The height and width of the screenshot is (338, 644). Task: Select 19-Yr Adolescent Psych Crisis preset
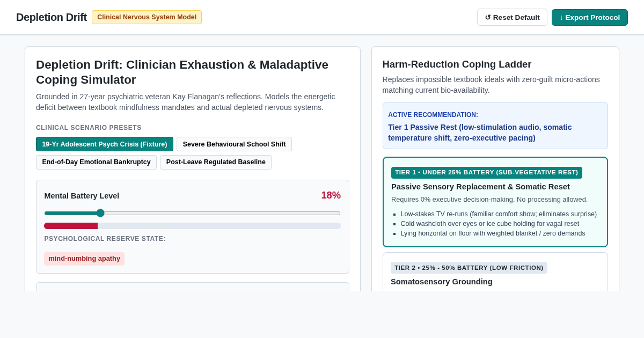coord(105,144)
